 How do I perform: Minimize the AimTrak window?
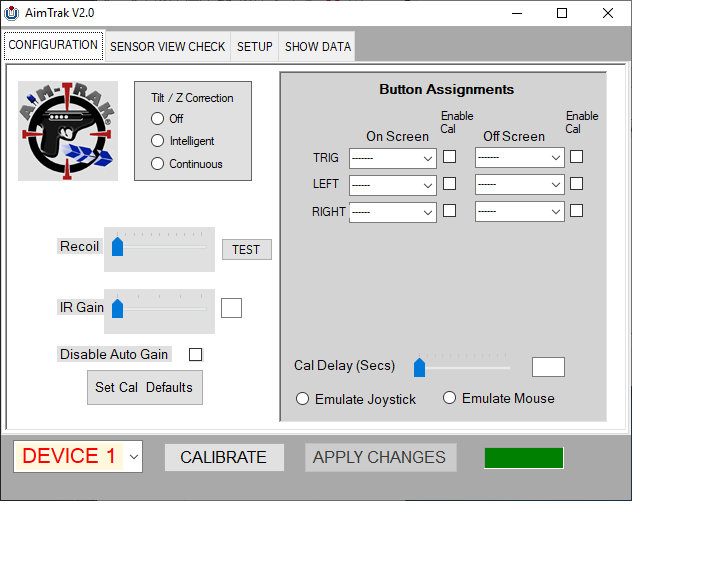point(517,13)
